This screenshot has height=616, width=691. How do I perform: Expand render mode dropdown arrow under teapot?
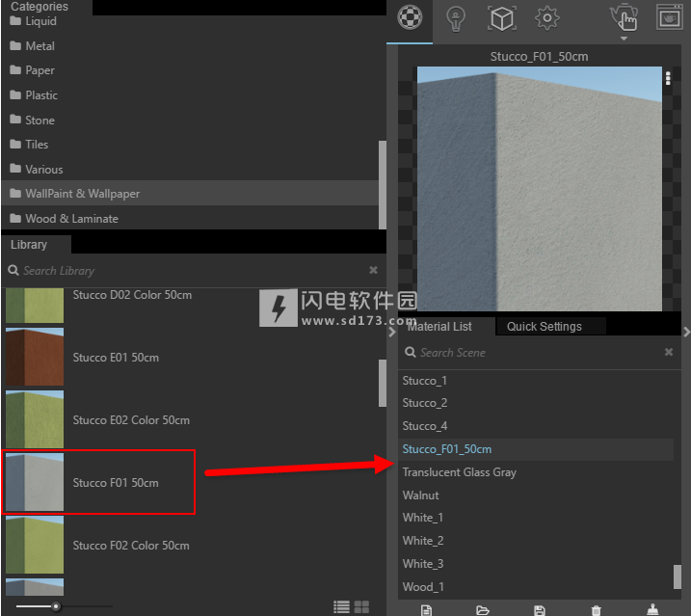click(624, 39)
